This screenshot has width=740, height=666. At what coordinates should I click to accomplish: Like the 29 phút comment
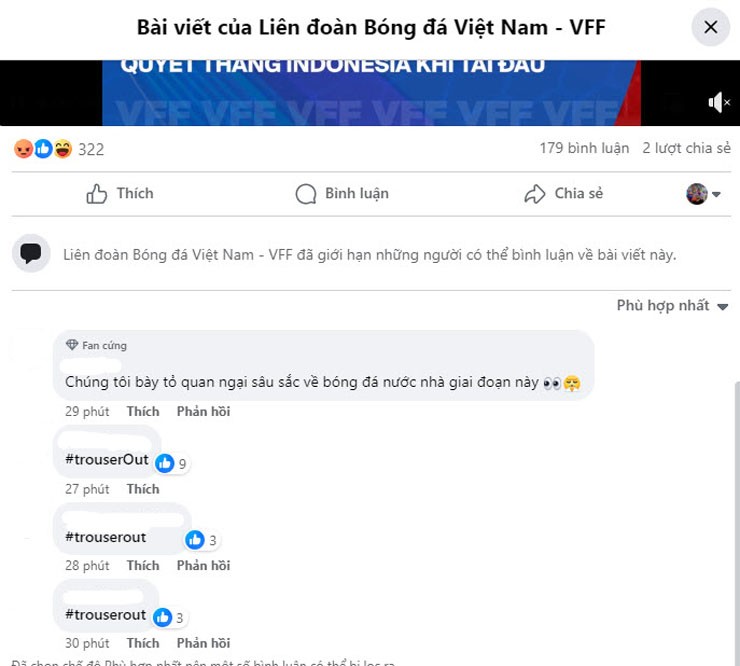(x=143, y=412)
